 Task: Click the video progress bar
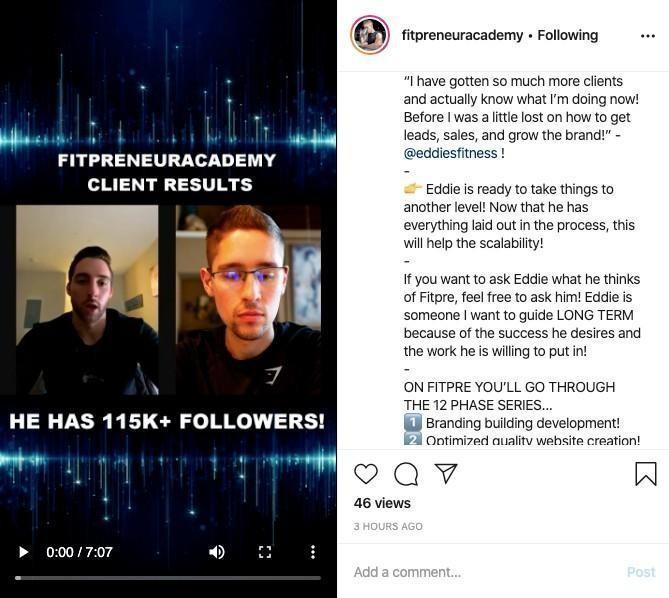coord(168,578)
